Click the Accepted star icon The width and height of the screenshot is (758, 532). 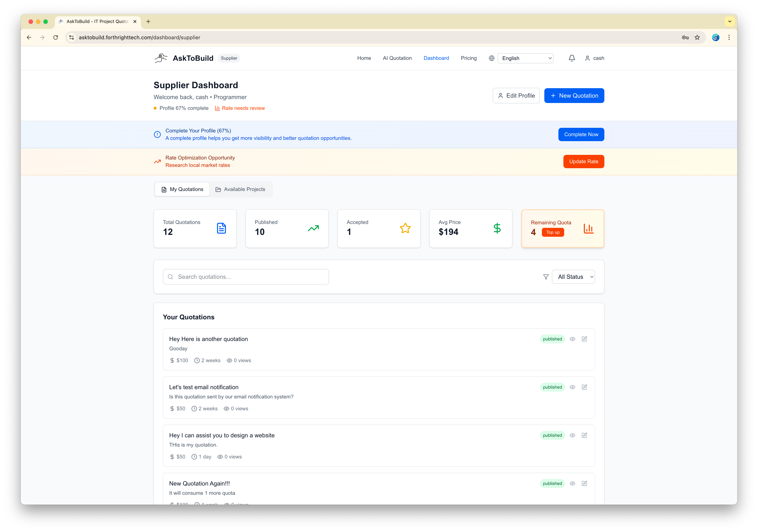pos(405,228)
